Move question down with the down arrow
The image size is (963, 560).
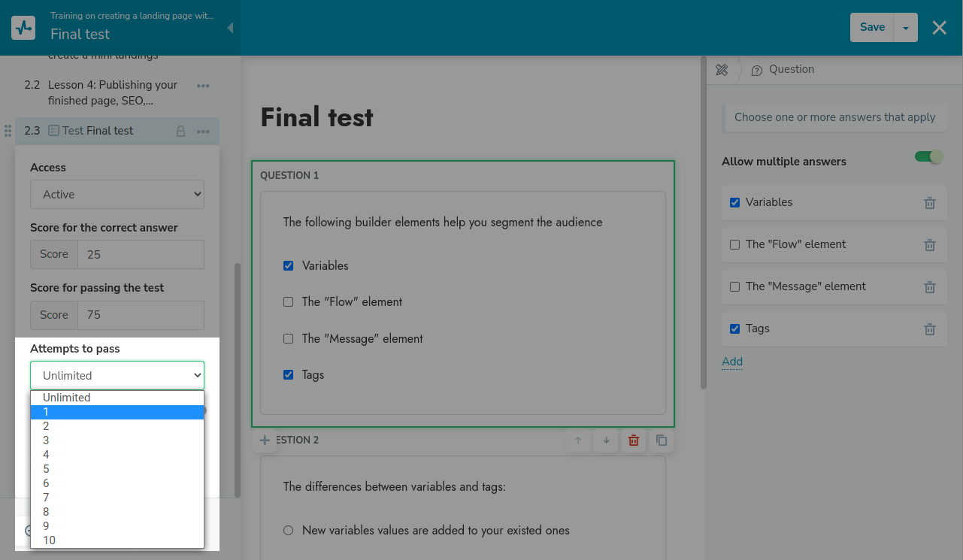pyautogui.click(x=606, y=440)
